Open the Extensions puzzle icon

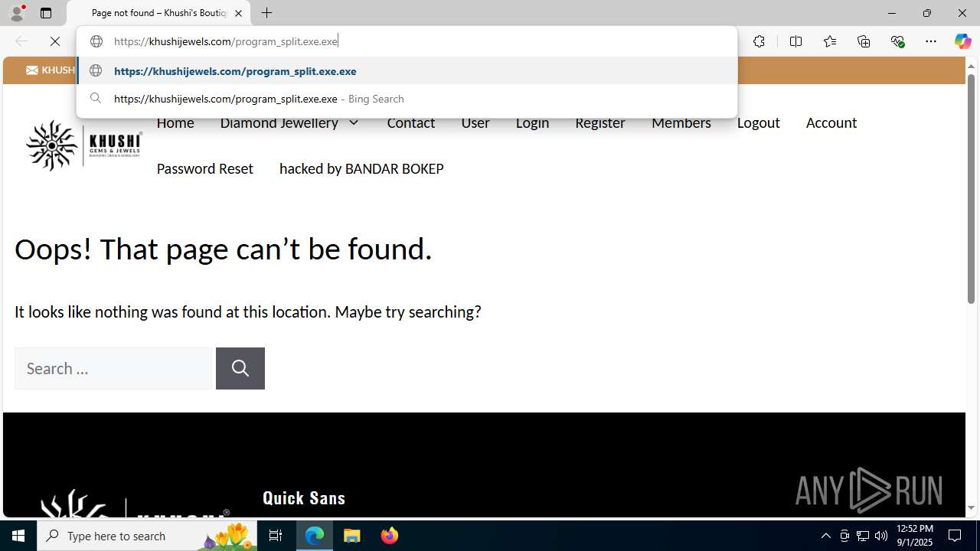coord(759,41)
